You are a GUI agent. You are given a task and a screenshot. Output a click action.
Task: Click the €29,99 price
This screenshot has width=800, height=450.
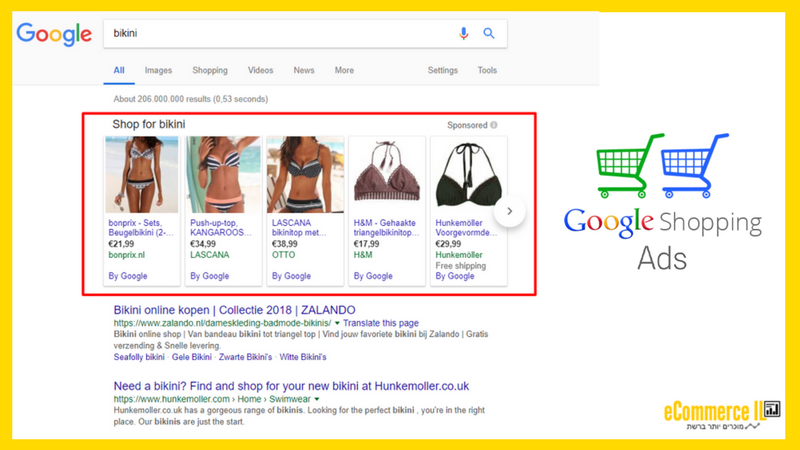448,244
